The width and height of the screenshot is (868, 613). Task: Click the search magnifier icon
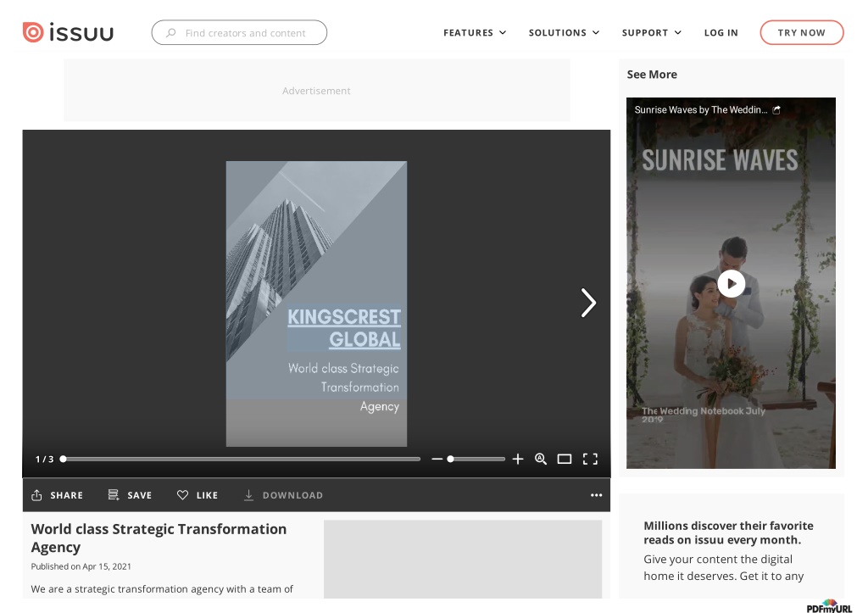(171, 33)
